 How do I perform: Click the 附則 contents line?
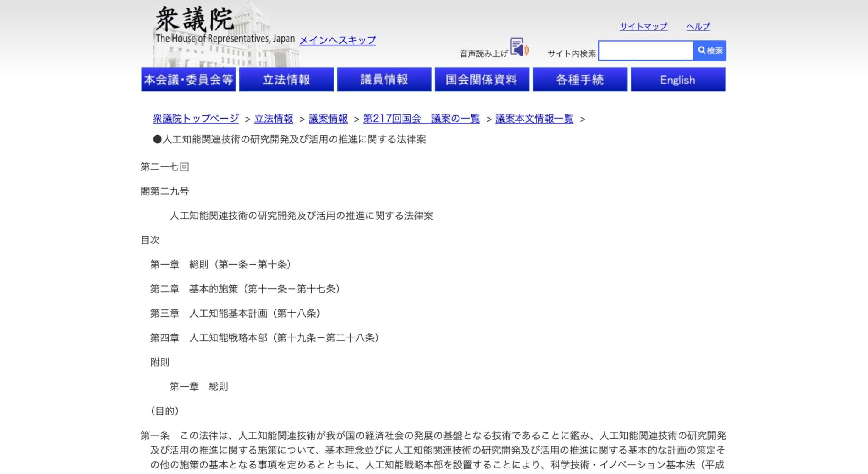coord(160,362)
